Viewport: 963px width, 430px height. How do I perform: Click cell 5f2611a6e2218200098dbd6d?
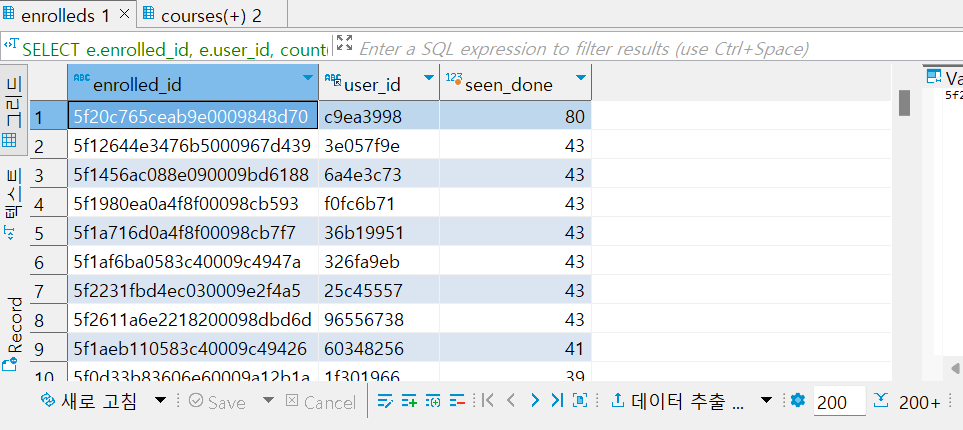coord(193,319)
